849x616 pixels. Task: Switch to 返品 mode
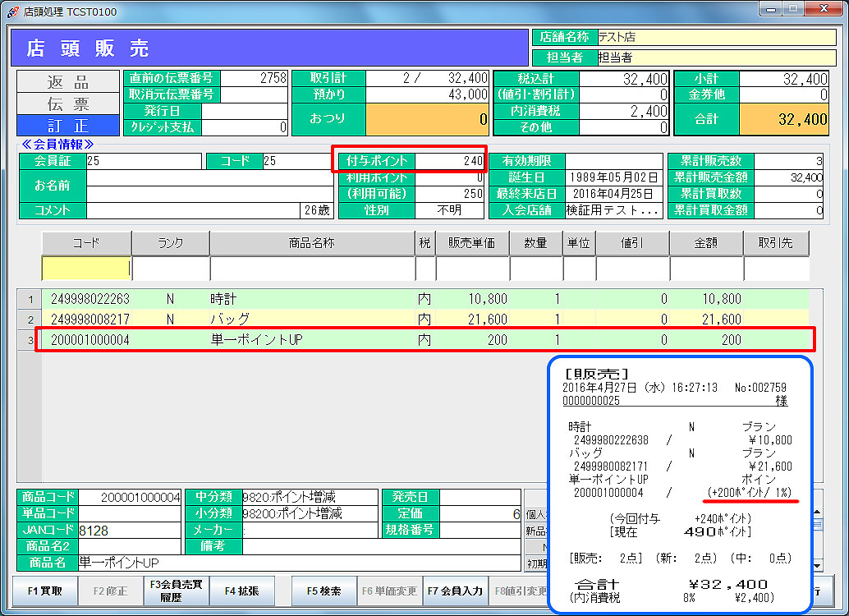(67, 82)
